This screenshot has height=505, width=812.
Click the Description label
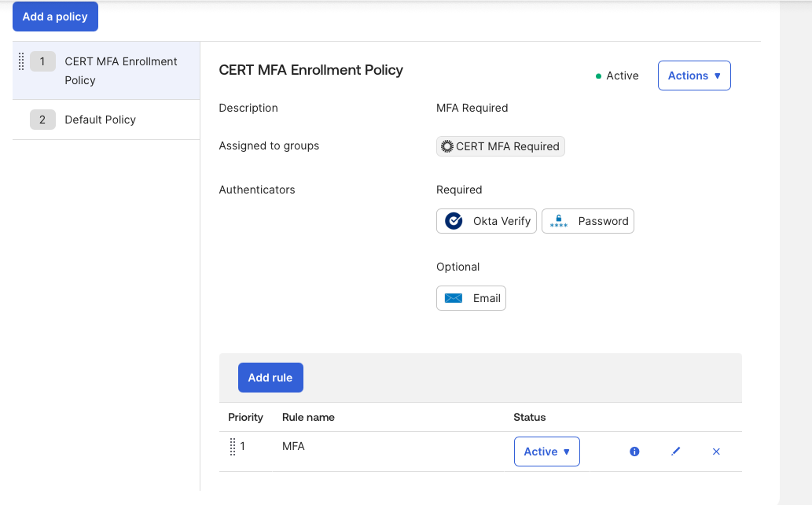[x=248, y=108]
